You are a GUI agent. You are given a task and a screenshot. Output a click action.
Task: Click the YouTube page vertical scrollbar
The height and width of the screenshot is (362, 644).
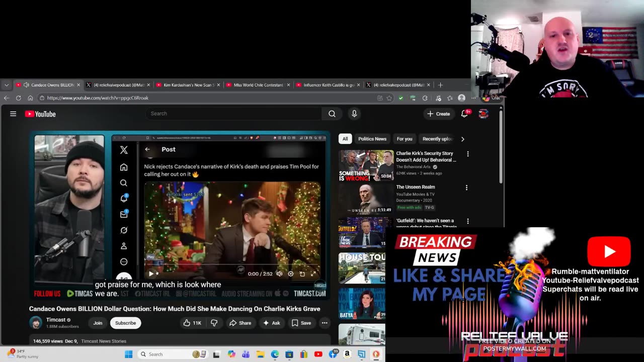pos(501,147)
